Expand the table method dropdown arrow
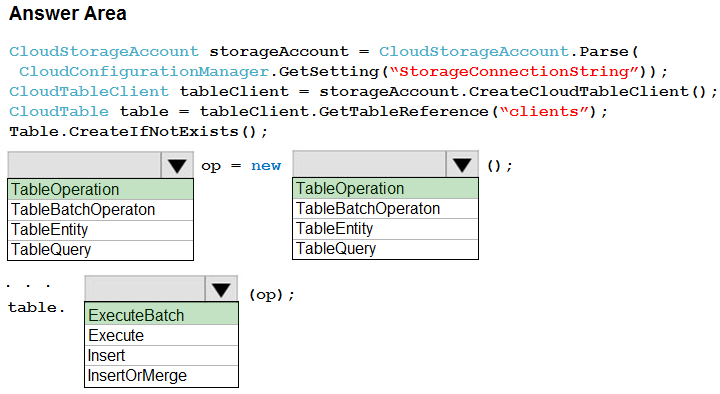720x394 pixels. click(x=221, y=289)
